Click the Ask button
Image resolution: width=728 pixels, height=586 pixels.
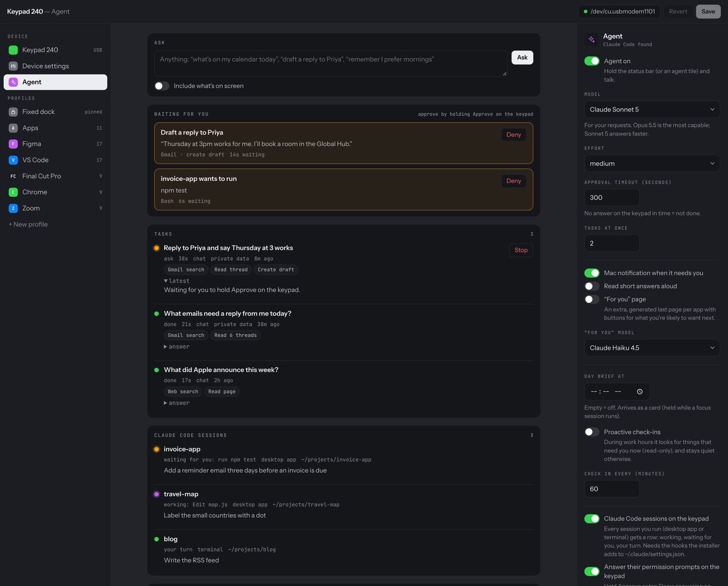pyautogui.click(x=522, y=57)
